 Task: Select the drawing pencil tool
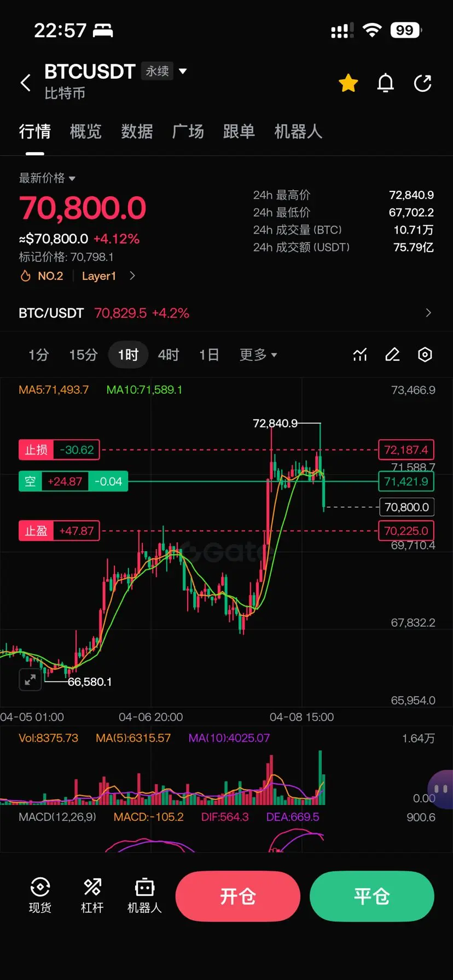click(x=392, y=355)
